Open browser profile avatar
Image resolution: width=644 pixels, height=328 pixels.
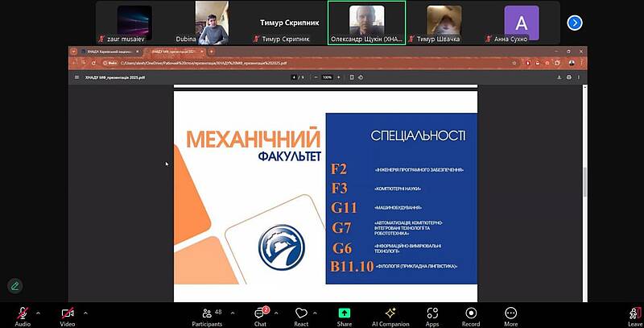572,63
